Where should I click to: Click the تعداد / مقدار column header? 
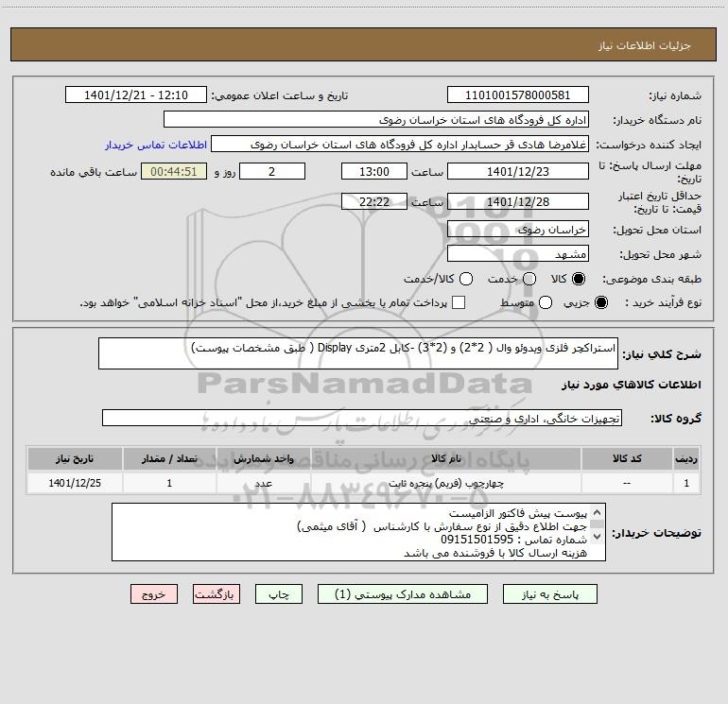pos(169,458)
